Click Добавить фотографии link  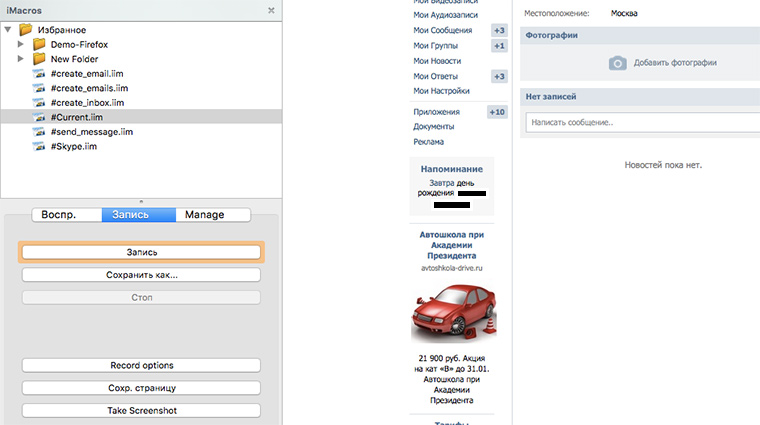[675, 63]
